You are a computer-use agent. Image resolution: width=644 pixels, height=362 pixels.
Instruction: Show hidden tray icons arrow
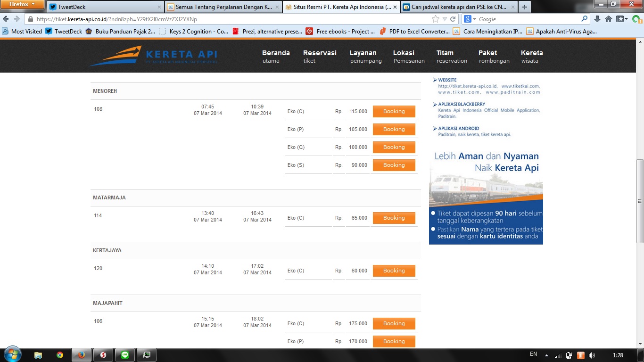coord(546,355)
